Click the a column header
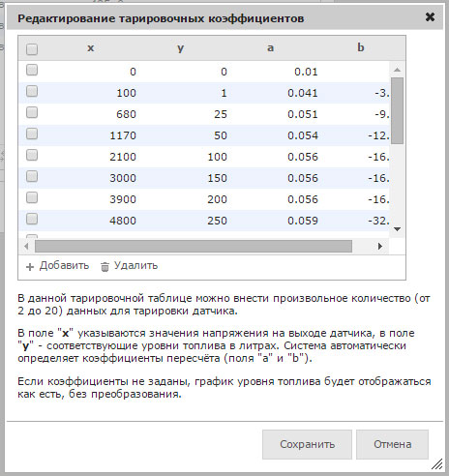The width and height of the screenshot is (449, 476). (x=270, y=47)
